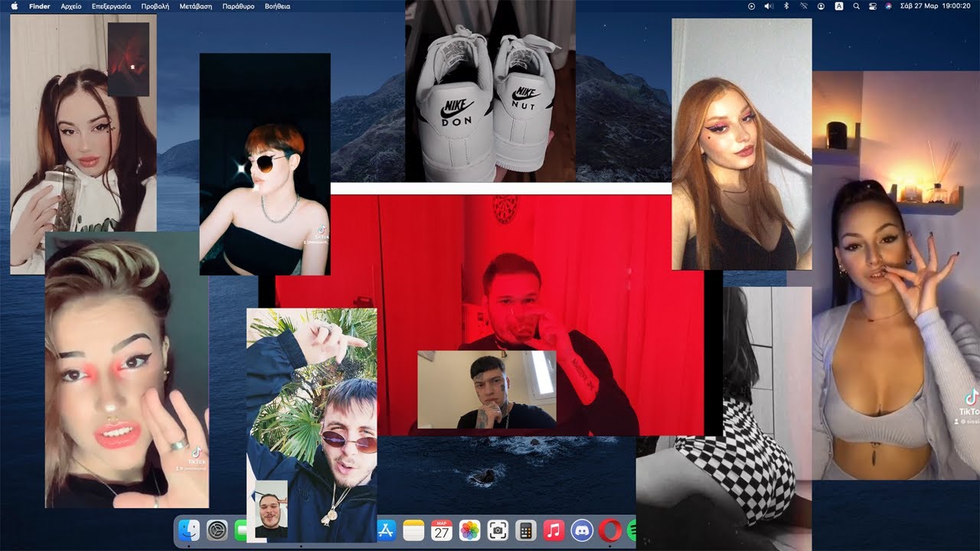Launch Discord from the Dock
This screenshot has width=980, height=551.
click(x=582, y=530)
